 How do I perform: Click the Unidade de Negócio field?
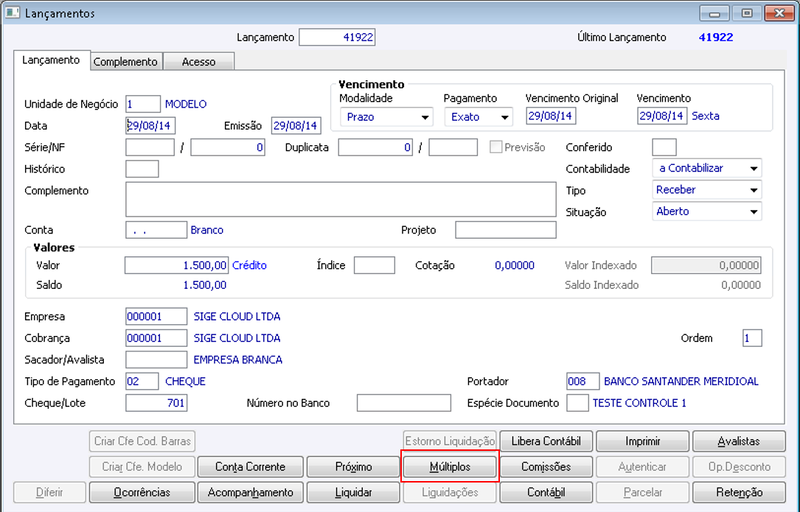(x=143, y=104)
